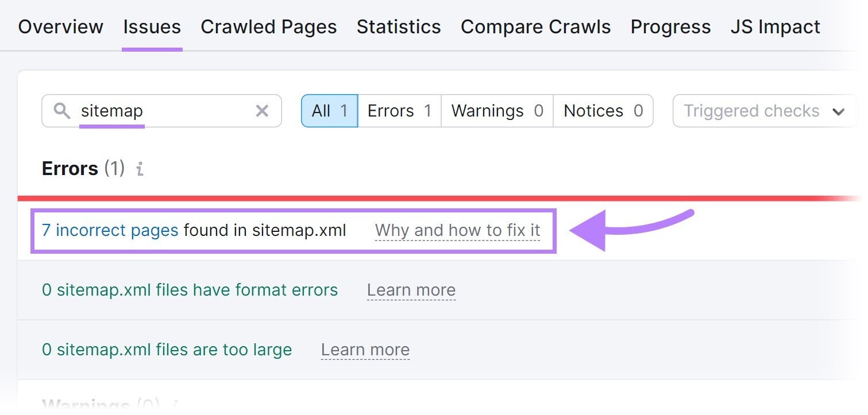The image size is (868, 415).
Task: Switch to the Crawled Pages tab
Action: click(x=268, y=26)
